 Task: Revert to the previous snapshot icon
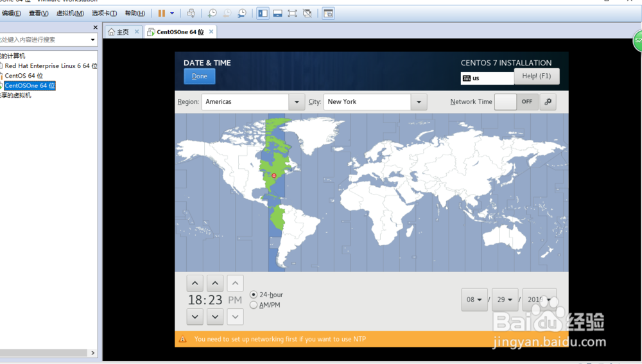(x=227, y=13)
